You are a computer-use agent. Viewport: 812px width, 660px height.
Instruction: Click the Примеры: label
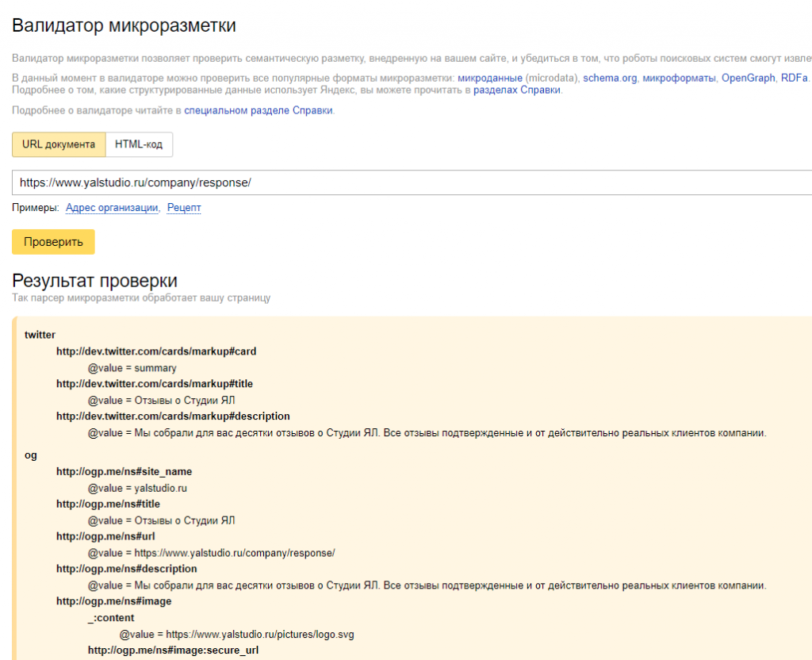tap(36, 208)
